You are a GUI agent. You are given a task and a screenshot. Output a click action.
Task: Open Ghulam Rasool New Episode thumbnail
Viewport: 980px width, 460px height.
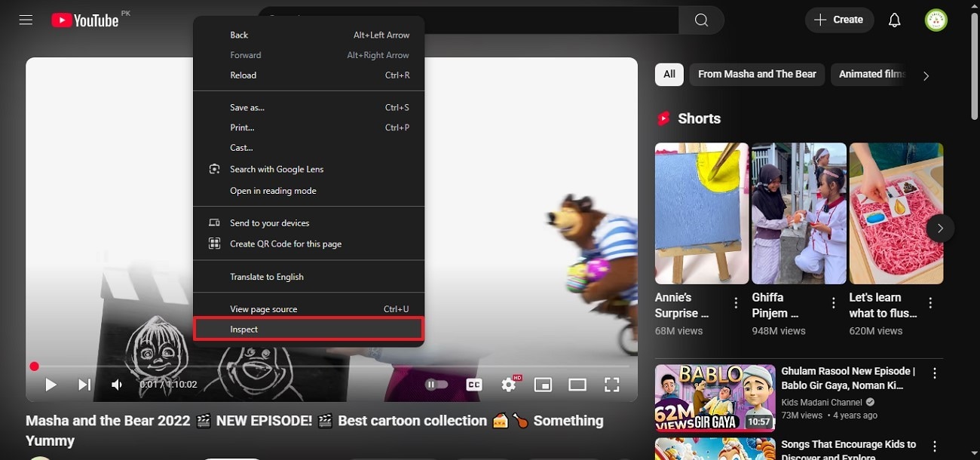click(x=715, y=398)
